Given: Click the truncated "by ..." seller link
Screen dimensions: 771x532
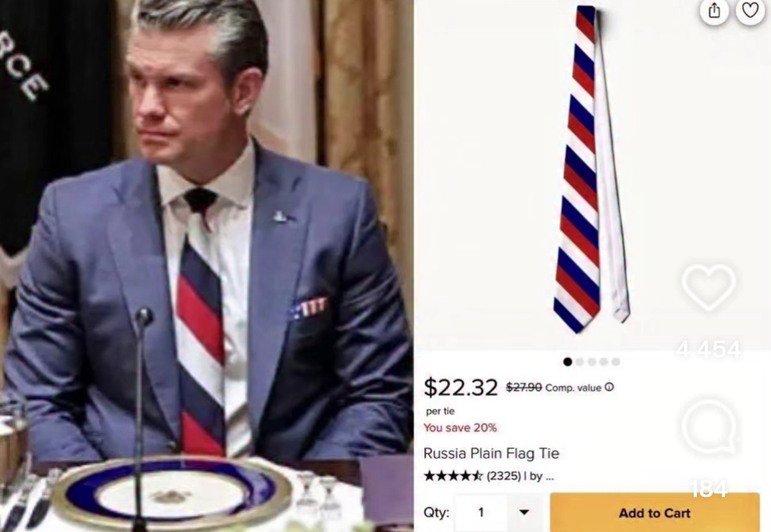Looking at the screenshot, I should [542, 476].
